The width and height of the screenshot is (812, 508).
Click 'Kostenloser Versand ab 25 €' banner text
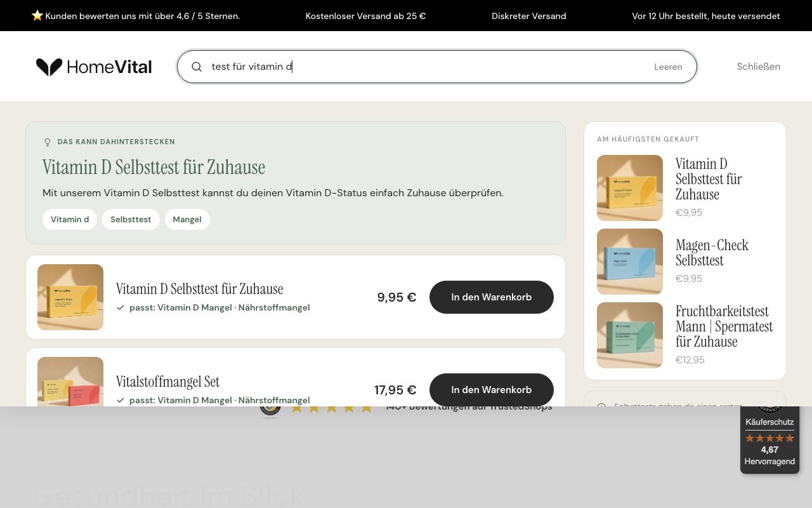[365, 16]
